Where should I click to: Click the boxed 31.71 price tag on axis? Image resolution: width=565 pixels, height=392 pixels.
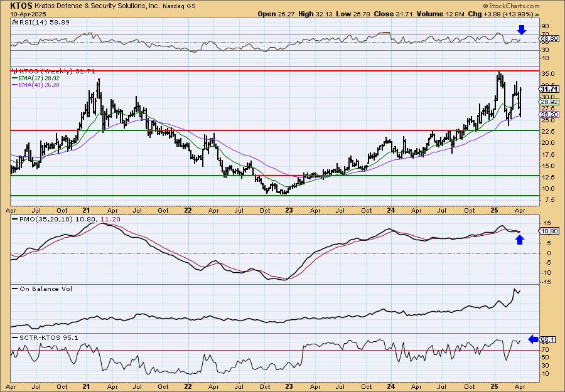(x=550, y=89)
